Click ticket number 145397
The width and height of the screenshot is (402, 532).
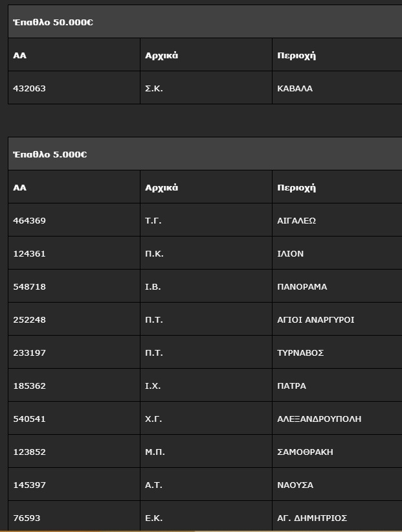30,485
